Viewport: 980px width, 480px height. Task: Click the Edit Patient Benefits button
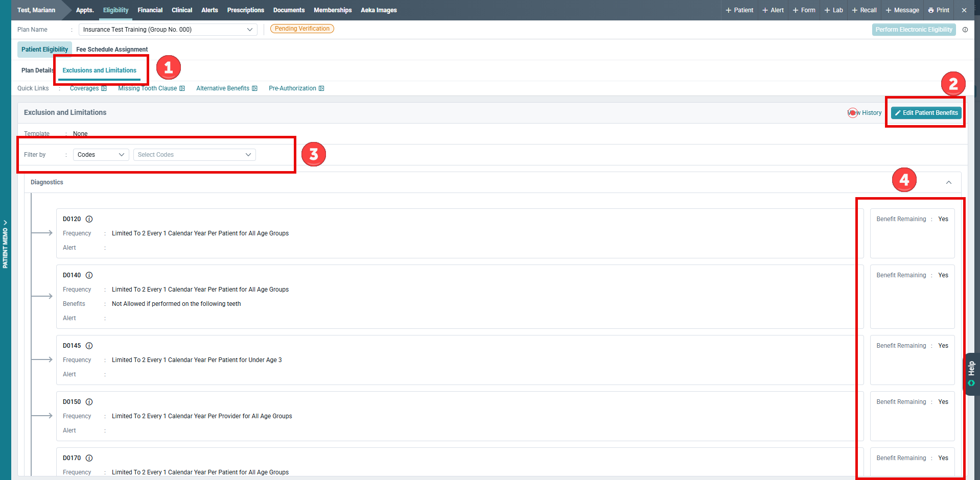(926, 113)
